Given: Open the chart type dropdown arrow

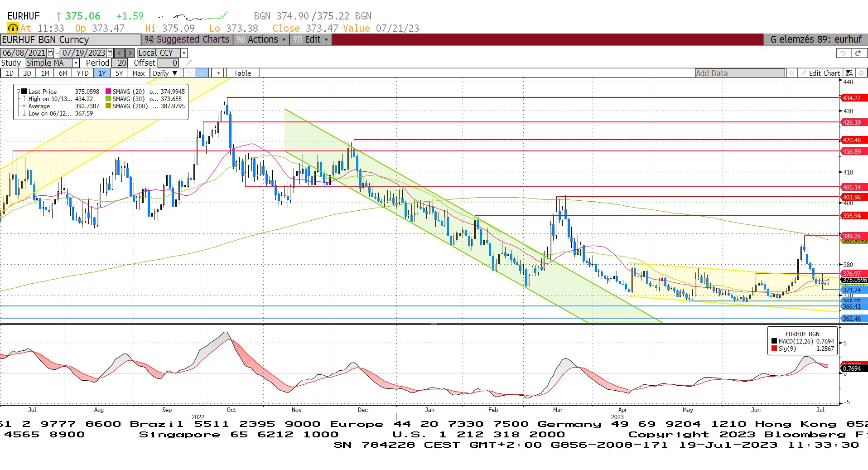Looking at the screenshot, I should click(218, 73).
